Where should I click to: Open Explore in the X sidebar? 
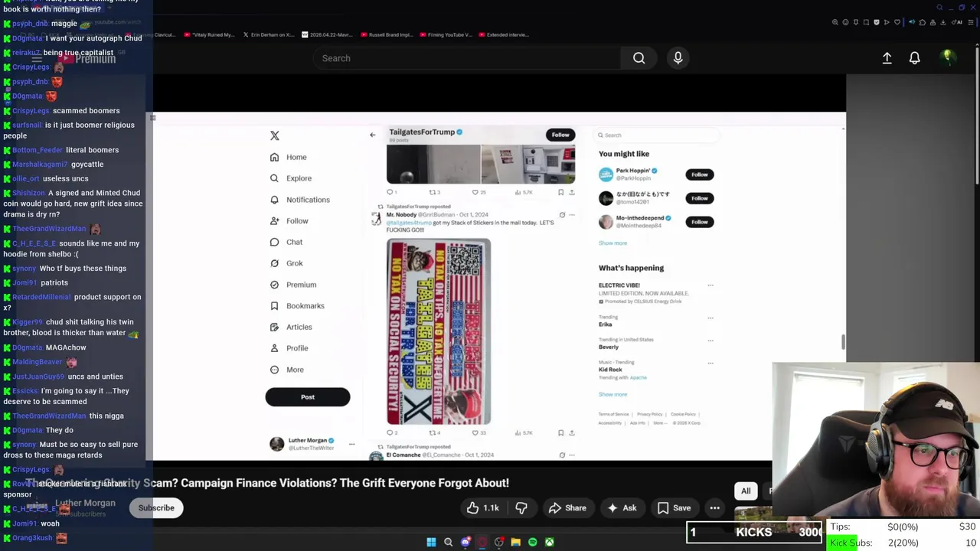pos(290,178)
